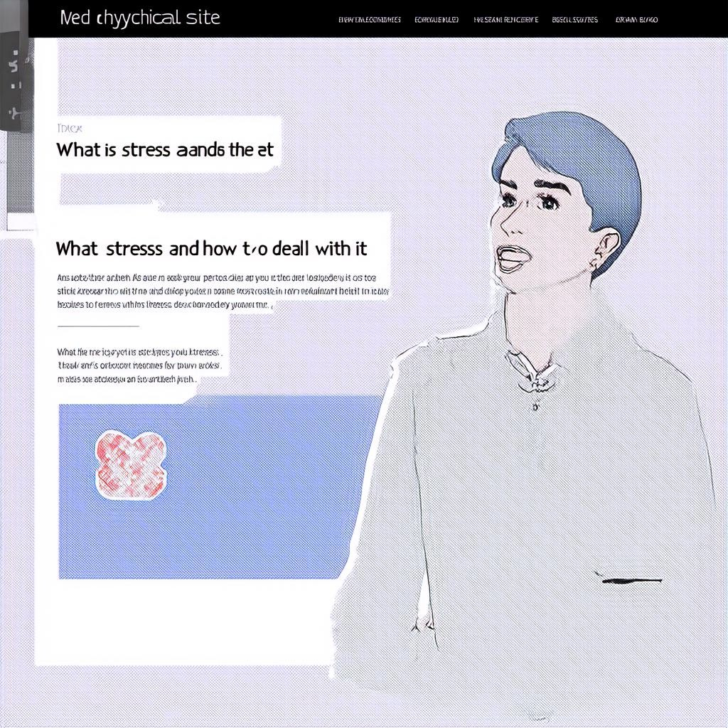Viewport: 728px width, 728px height.
Task: Click the red flower-shaped icon on blue banner
Action: coord(131,465)
